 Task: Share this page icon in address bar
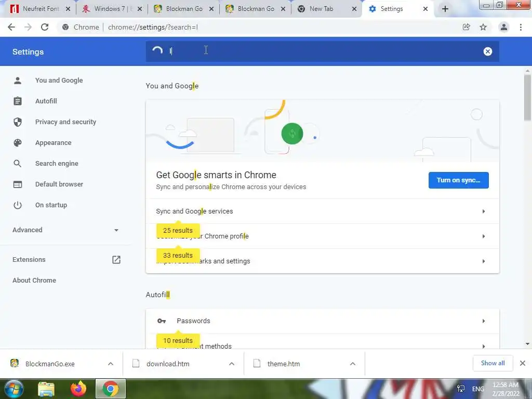(467, 27)
